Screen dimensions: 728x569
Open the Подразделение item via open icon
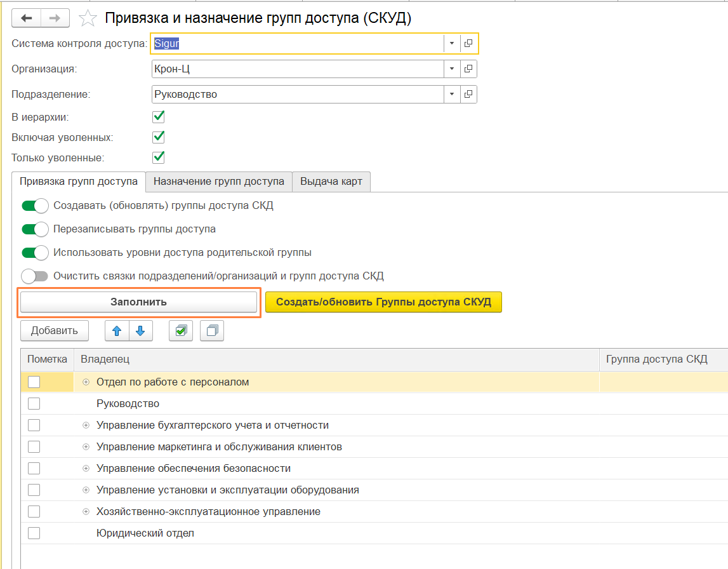pos(468,94)
